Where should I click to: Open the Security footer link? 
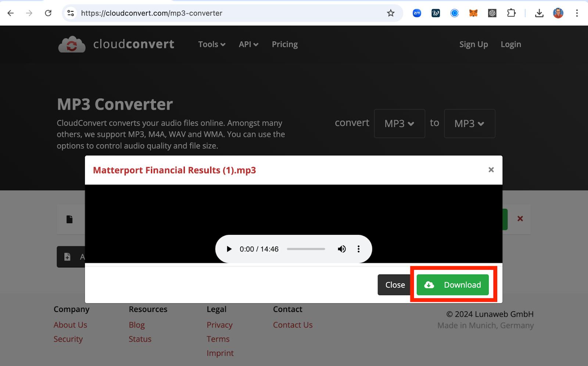[68, 339]
